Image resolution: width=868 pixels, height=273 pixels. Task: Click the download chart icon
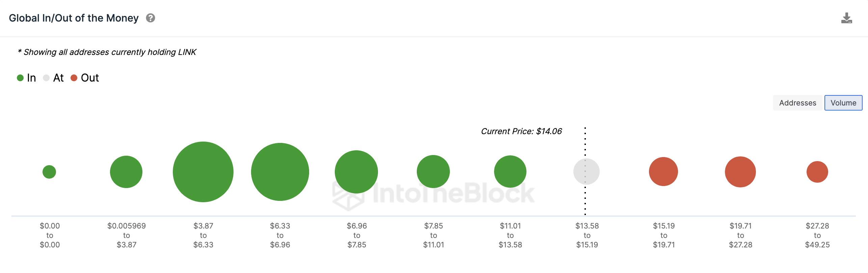click(x=846, y=18)
